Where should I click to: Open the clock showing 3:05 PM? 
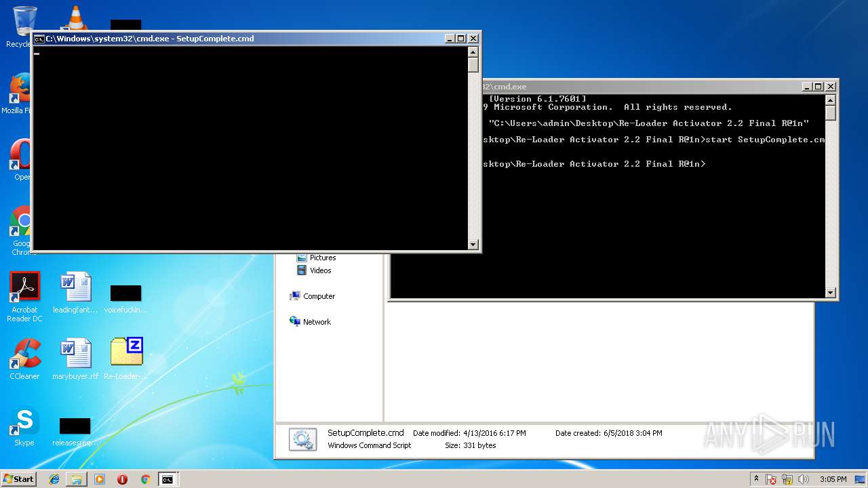click(833, 479)
